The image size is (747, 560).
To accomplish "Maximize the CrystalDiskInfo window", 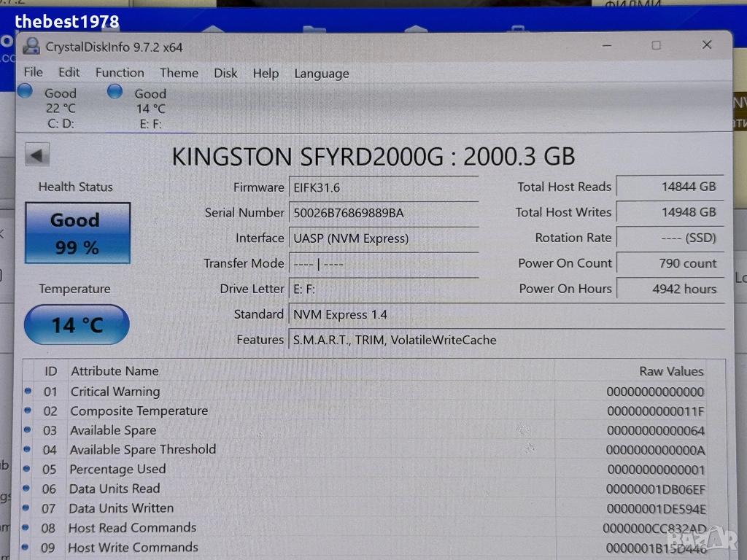I will (x=656, y=45).
